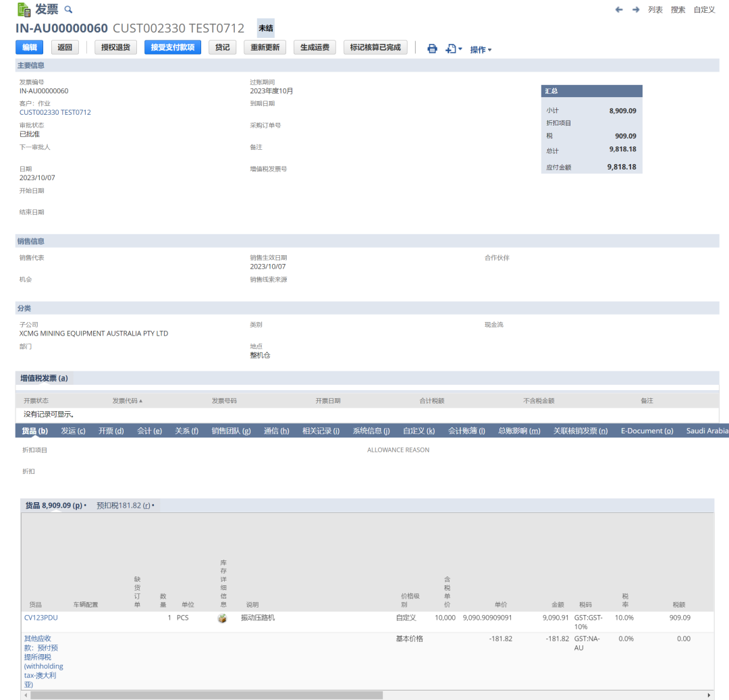The height and width of the screenshot is (700, 729).
Task: Select the 货品 (b) tab
Action: pos(35,431)
